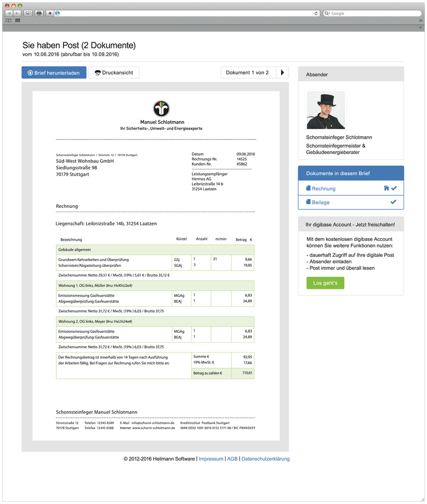Screen dimensions: 427x504
Task: Open the reading list book icon
Action: point(9,20)
